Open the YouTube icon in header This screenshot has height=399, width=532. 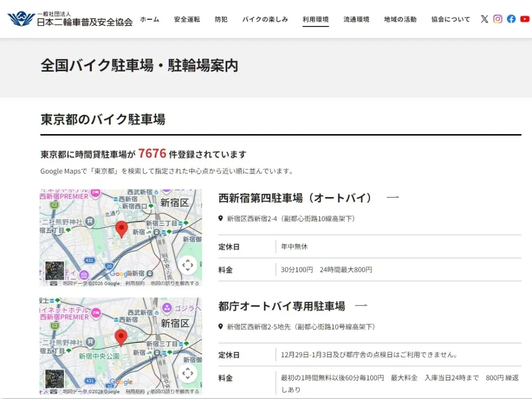click(525, 19)
